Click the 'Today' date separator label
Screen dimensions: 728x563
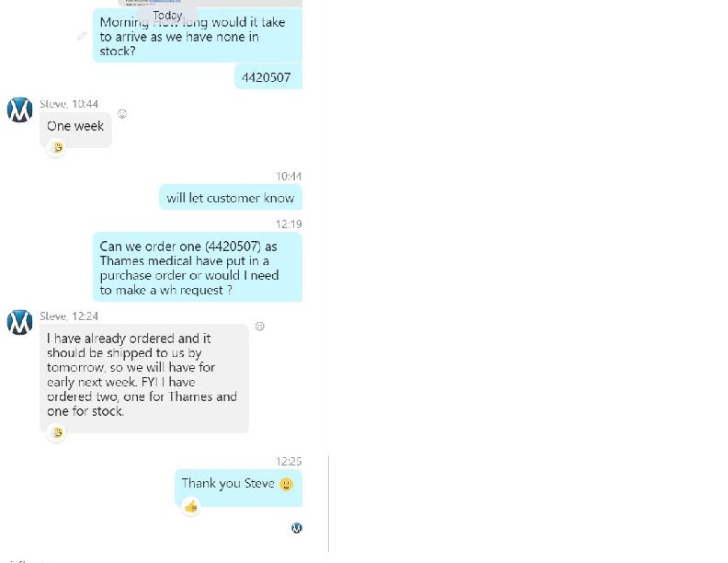[167, 16]
